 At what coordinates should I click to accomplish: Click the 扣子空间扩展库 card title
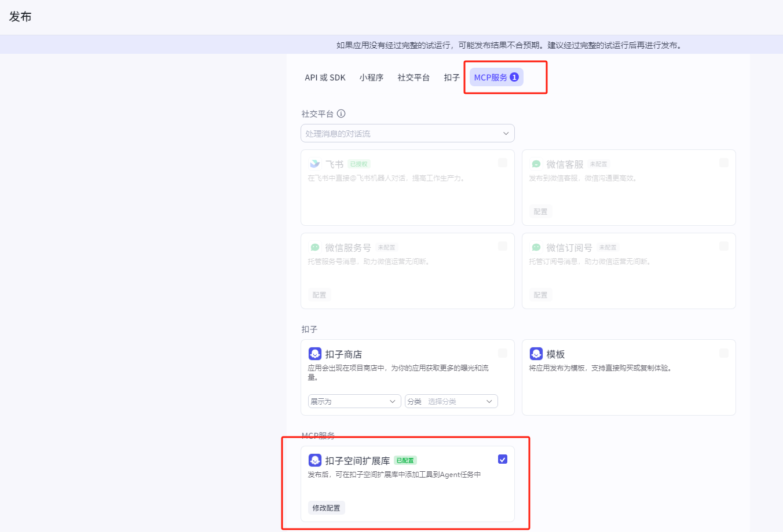click(x=357, y=461)
